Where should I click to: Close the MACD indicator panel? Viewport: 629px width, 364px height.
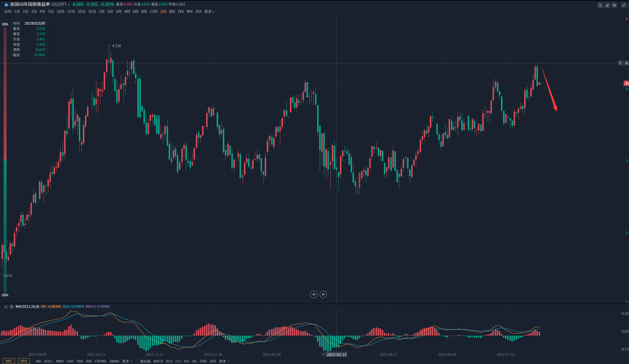click(x=6, y=307)
